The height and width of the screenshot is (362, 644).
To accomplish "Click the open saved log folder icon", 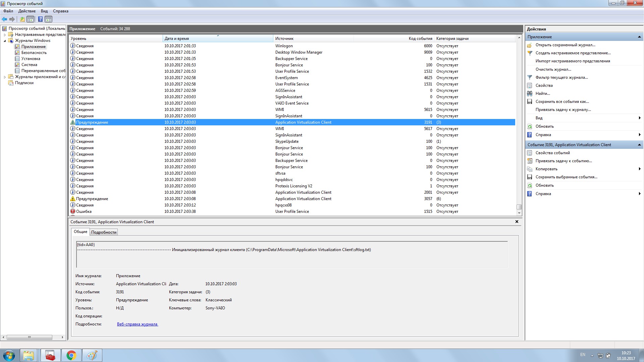I will coord(530,45).
